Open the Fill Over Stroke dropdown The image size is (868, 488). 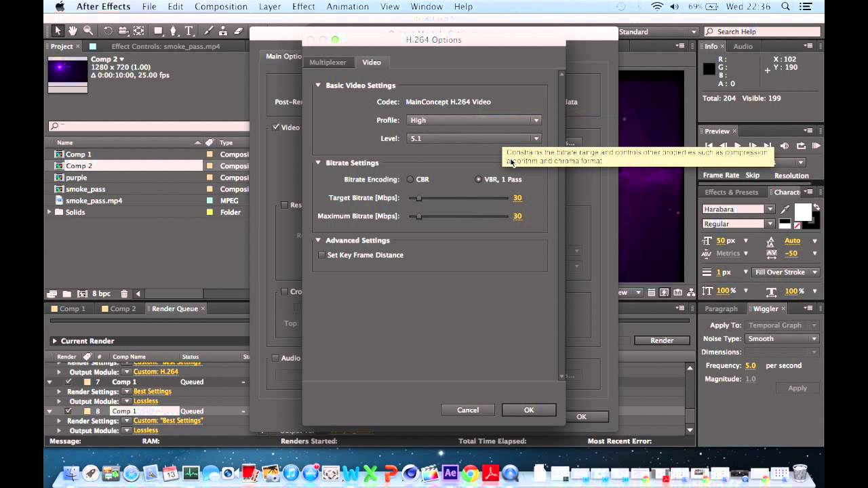(x=786, y=272)
